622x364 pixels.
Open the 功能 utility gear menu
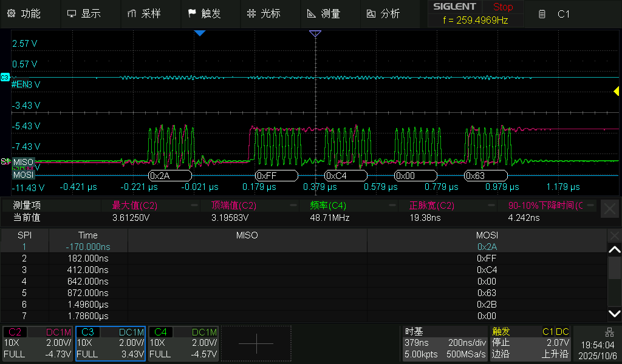(24, 13)
